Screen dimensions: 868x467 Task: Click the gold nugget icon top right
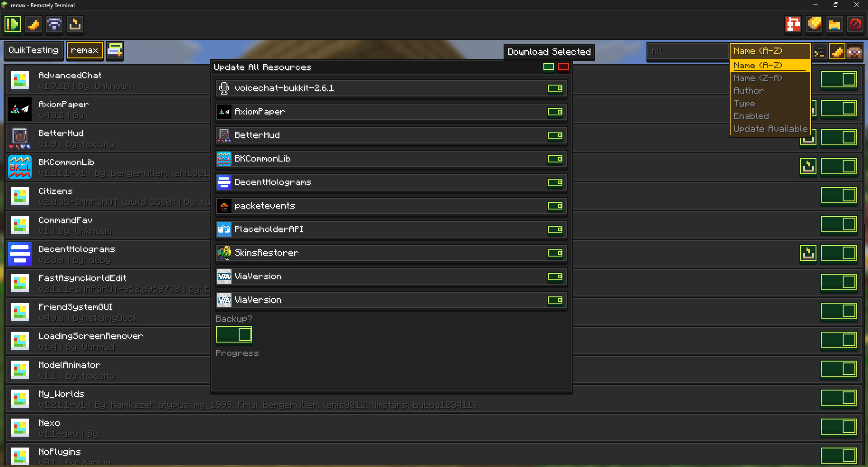click(x=814, y=24)
